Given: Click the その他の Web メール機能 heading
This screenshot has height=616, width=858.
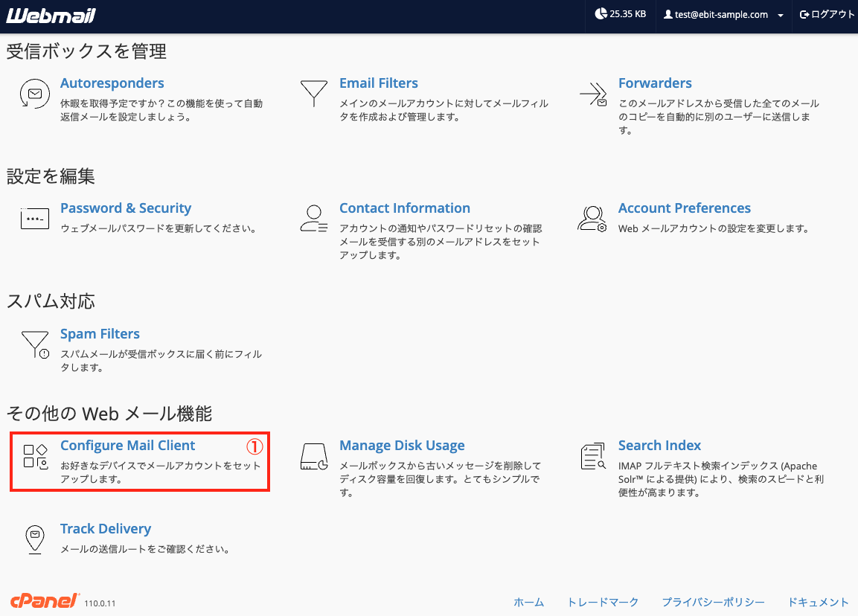Looking at the screenshot, I should click(109, 414).
